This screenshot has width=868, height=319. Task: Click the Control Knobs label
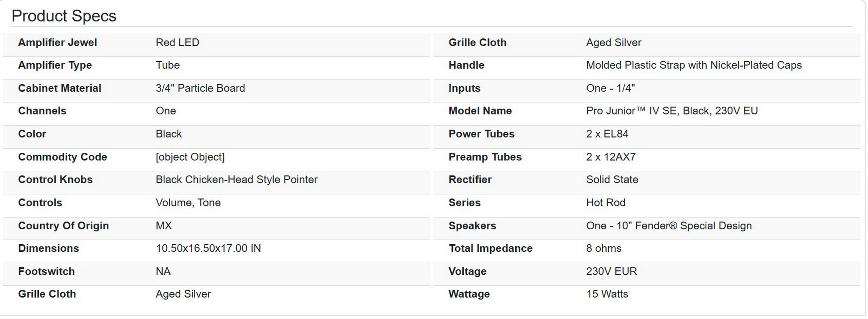[55, 180]
